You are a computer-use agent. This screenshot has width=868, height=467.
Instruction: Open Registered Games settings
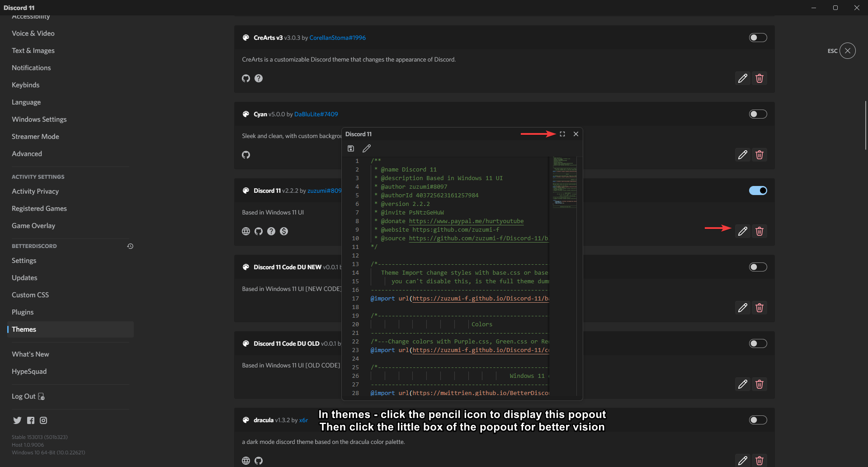tap(71, 209)
